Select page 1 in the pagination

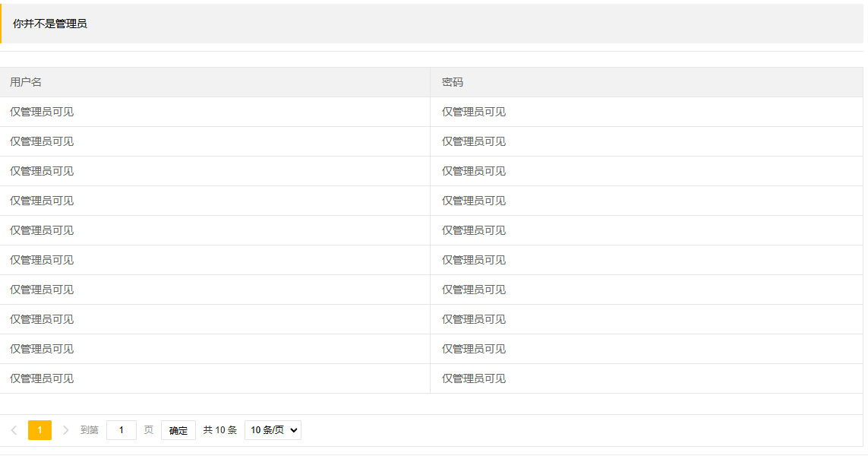click(39, 430)
